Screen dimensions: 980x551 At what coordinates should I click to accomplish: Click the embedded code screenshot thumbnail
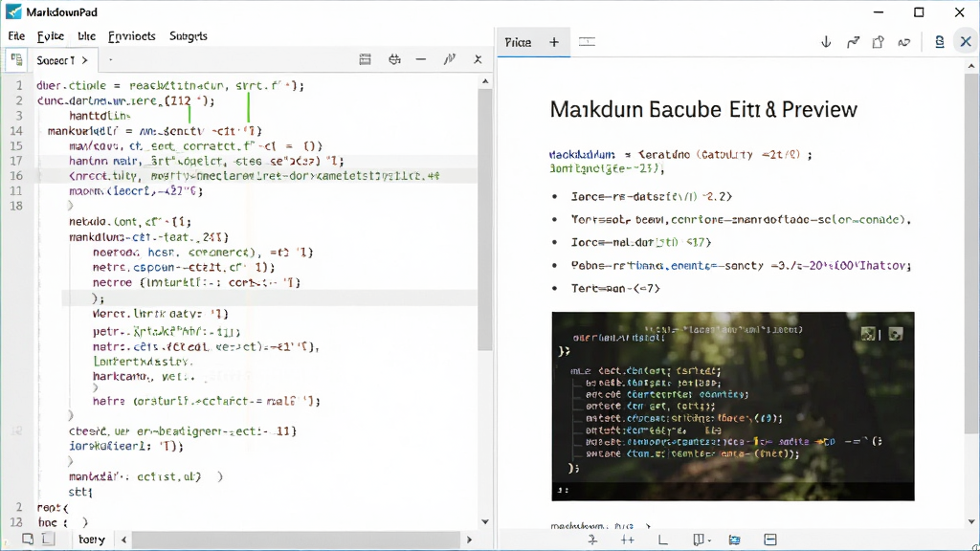point(732,406)
